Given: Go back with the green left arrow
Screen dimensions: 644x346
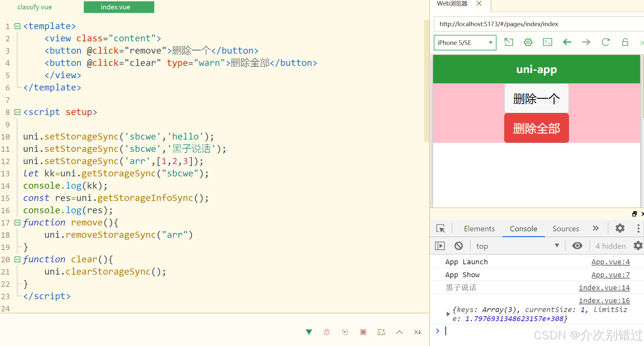Looking at the screenshot, I should [x=567, y=42].
